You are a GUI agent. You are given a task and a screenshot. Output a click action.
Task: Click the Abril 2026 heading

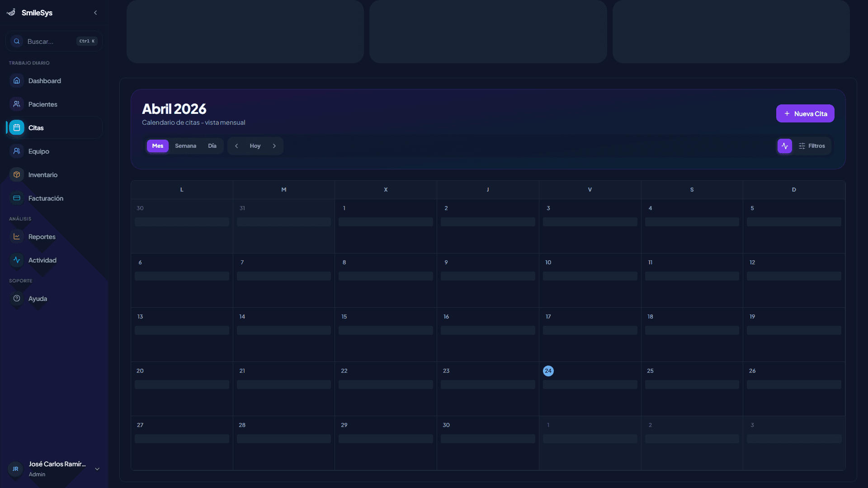(x=174, y=109)
